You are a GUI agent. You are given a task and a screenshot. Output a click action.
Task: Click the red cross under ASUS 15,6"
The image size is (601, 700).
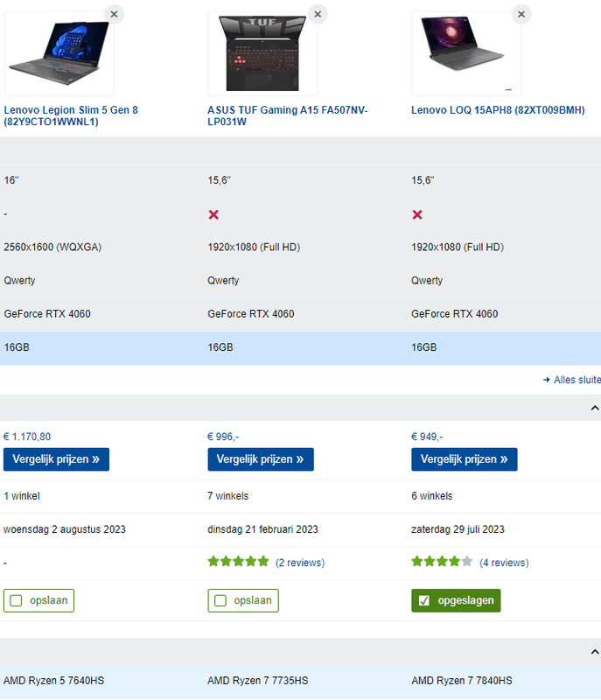pos(213,214)
